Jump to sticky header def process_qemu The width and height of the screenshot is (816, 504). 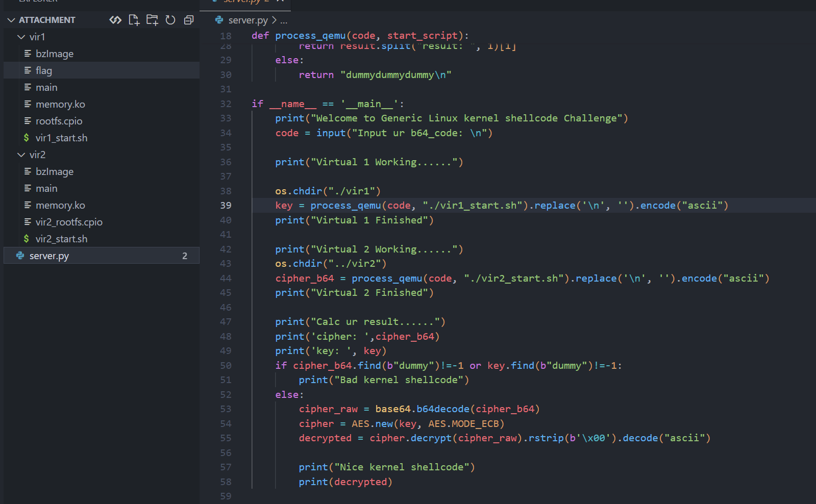(360, 36)
